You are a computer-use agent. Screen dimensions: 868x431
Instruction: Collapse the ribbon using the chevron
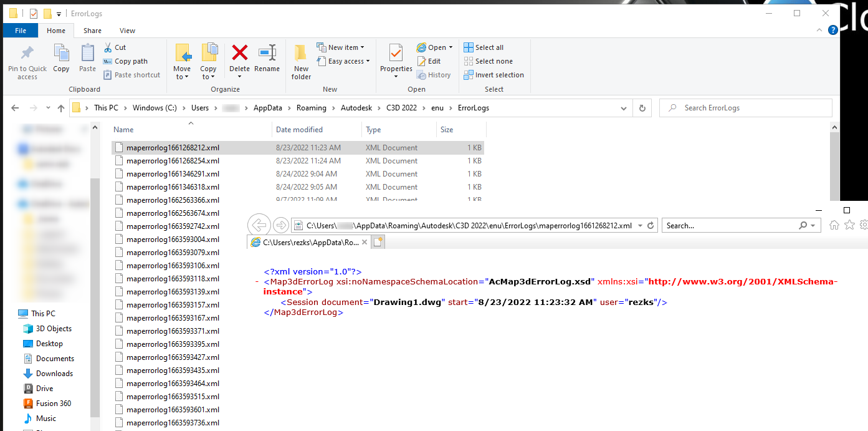tap(818, 29)
